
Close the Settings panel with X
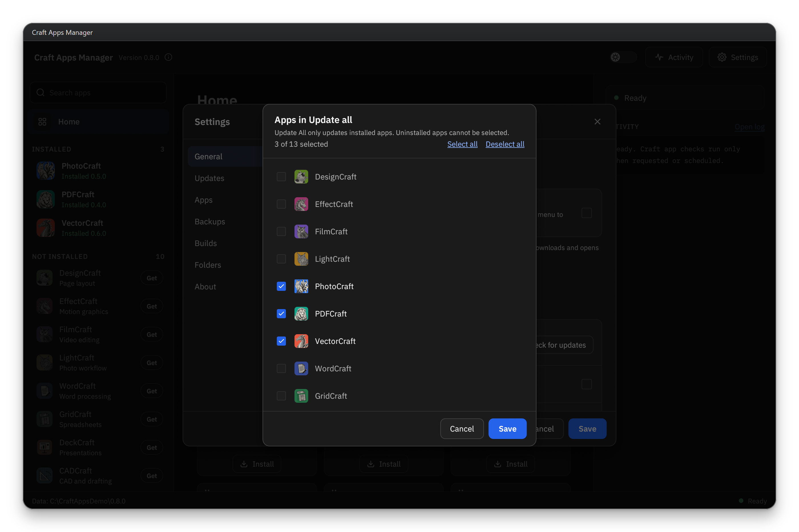(597, 122)
